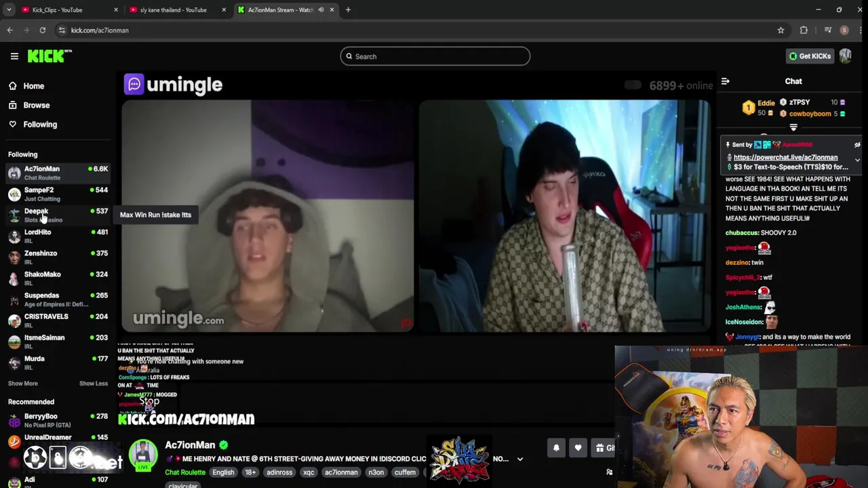Image resolution: width=868 pixels, height=488 pixels.
Task: Open Suspendas channel in the sidebar
Action: 58,300
